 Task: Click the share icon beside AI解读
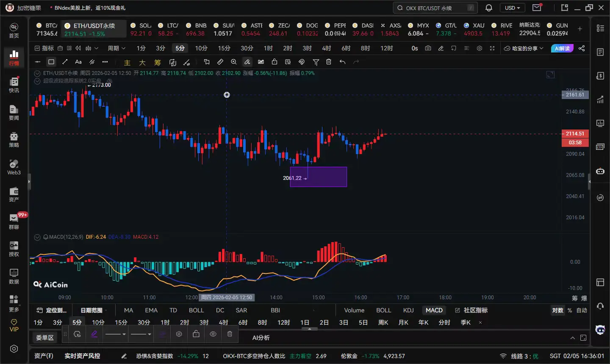click(x=582, y=48)
